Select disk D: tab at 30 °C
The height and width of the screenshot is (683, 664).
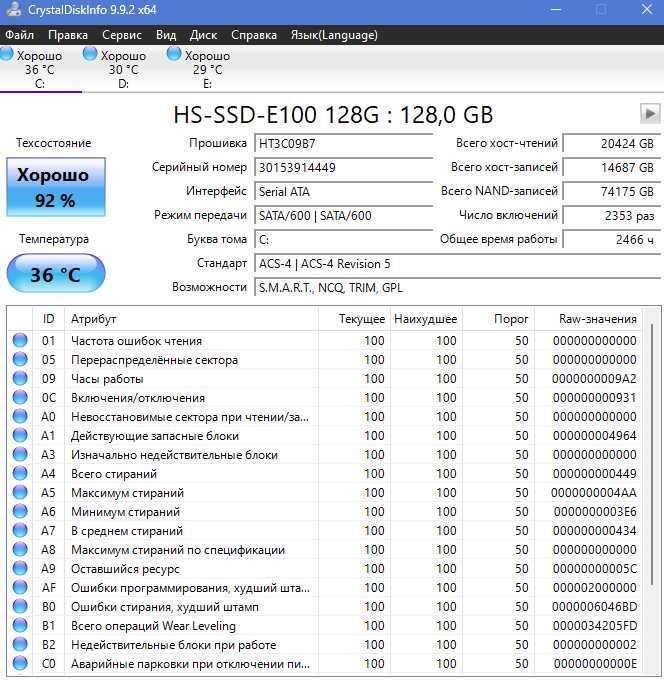(x=124, y=69)
